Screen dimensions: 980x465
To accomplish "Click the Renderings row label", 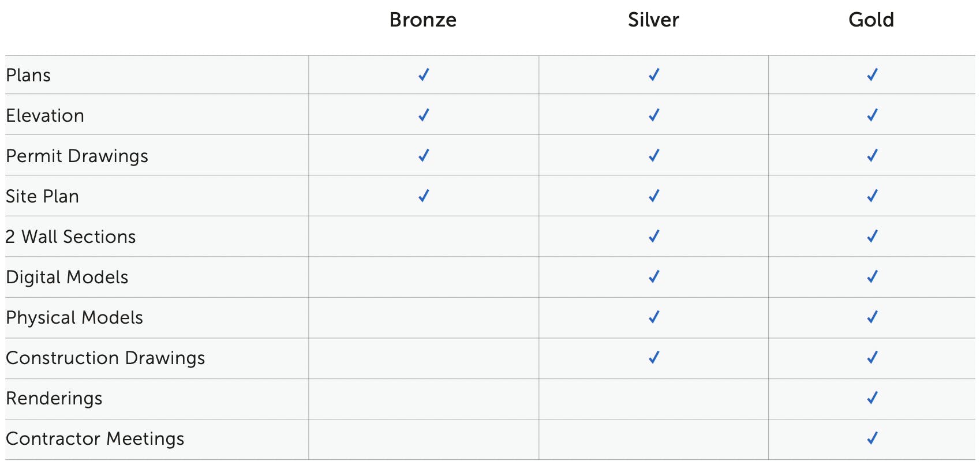I will pyautogui.click(x=54, y=399).
